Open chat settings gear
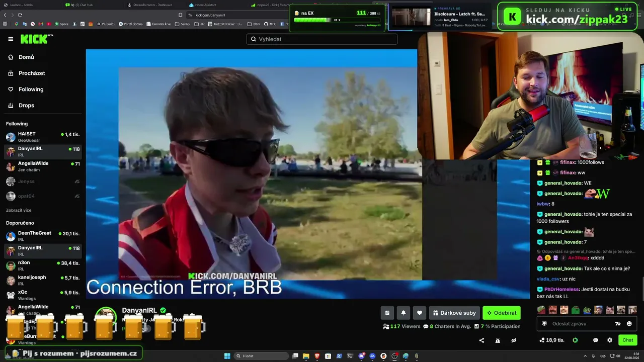The image size is (644, 362). (610, 340)
